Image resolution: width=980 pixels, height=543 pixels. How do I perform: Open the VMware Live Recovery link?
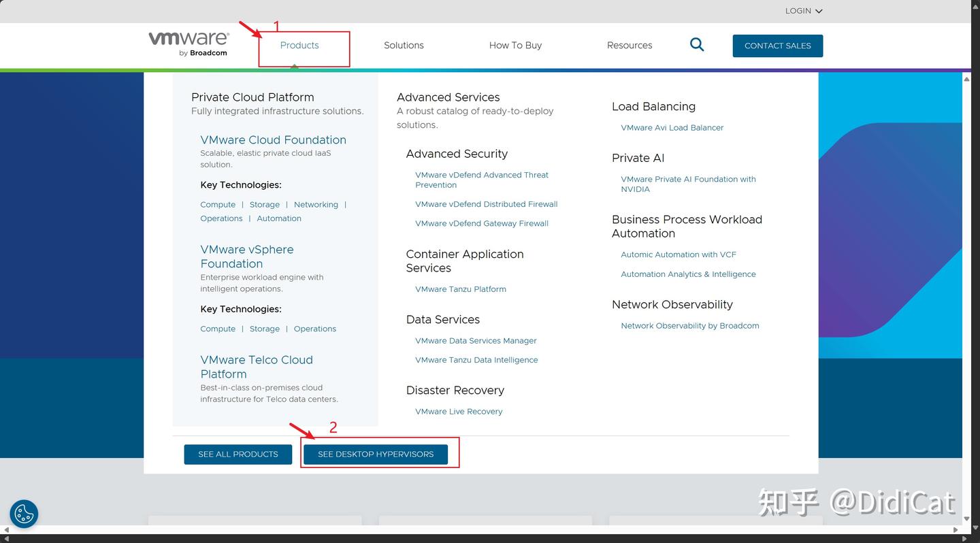(x=459, y=412)
